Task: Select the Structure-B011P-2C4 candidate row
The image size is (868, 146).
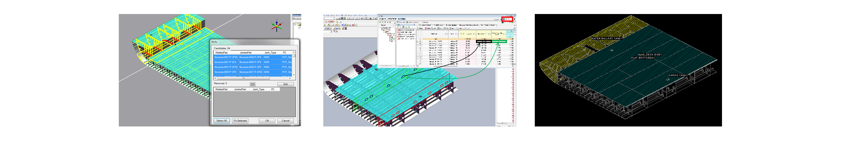Action: pos(253,62)
